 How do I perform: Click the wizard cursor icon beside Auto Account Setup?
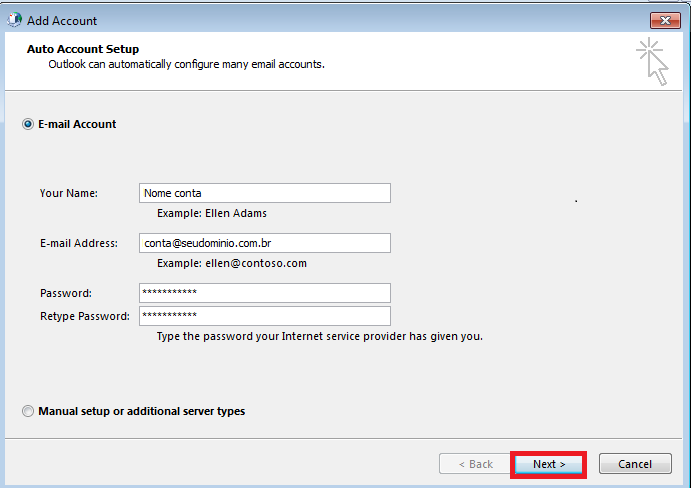[653, 62]
